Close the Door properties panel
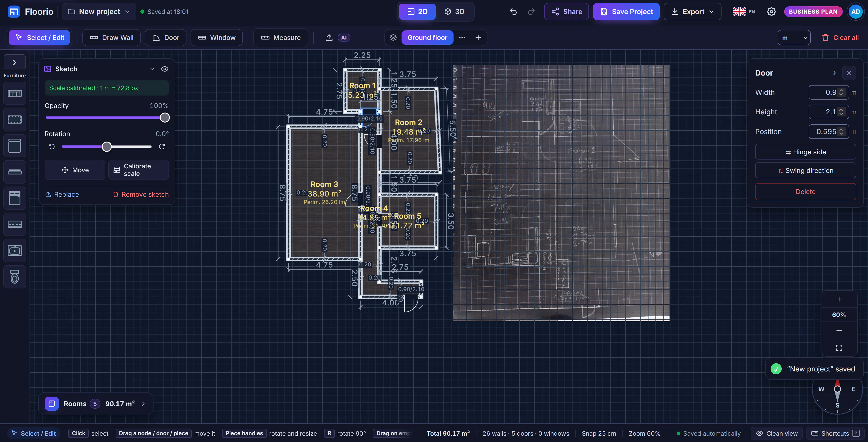868x442 pixels. [x=849, y=73]
